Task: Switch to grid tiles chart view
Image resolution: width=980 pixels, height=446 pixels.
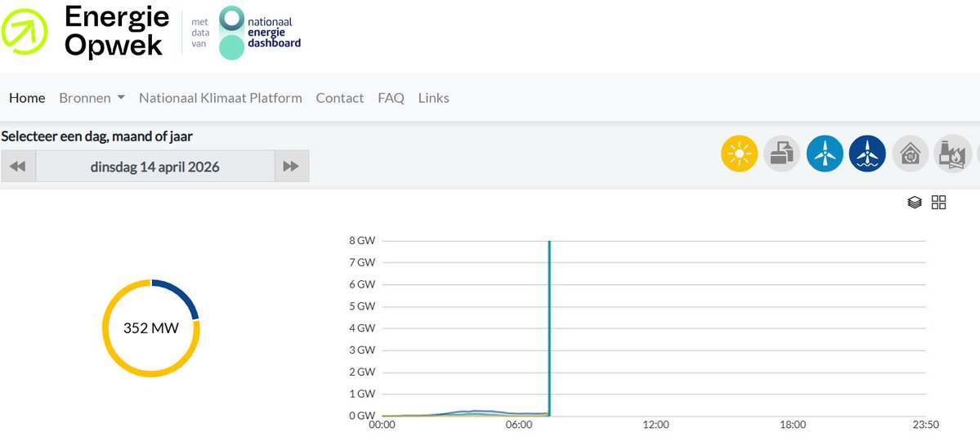Action: (x=939, y=203)
